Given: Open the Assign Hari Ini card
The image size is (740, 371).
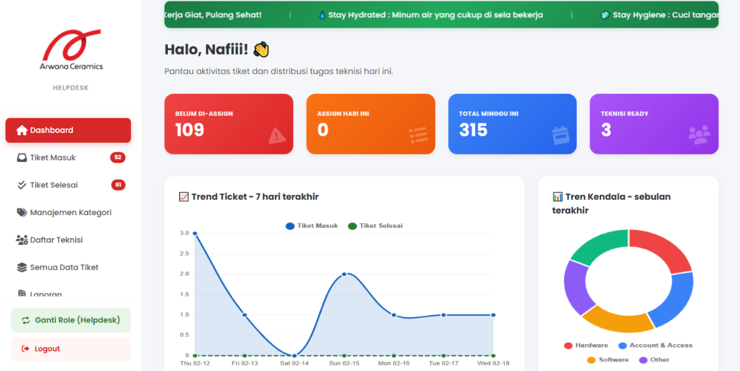Looking at the screenshot, I should point(370,124).
